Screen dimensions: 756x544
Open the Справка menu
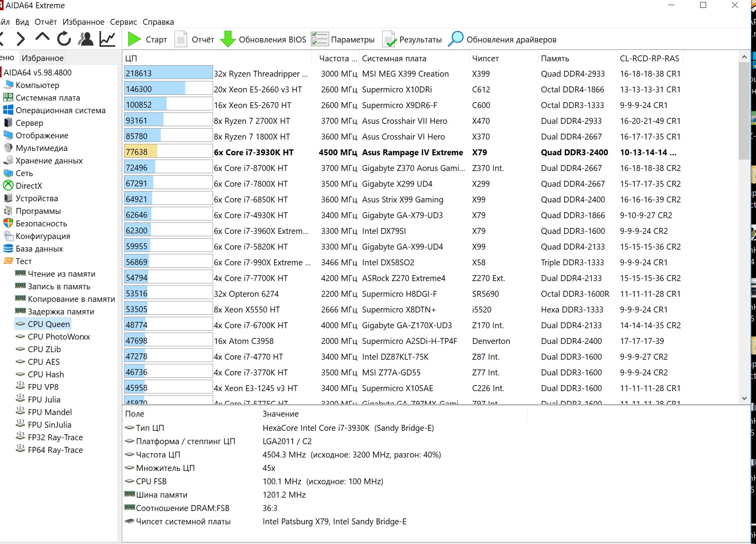[158, 22]
